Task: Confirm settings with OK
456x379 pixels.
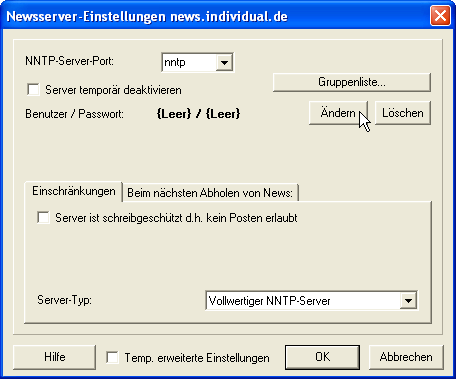Action: (322, 357)
